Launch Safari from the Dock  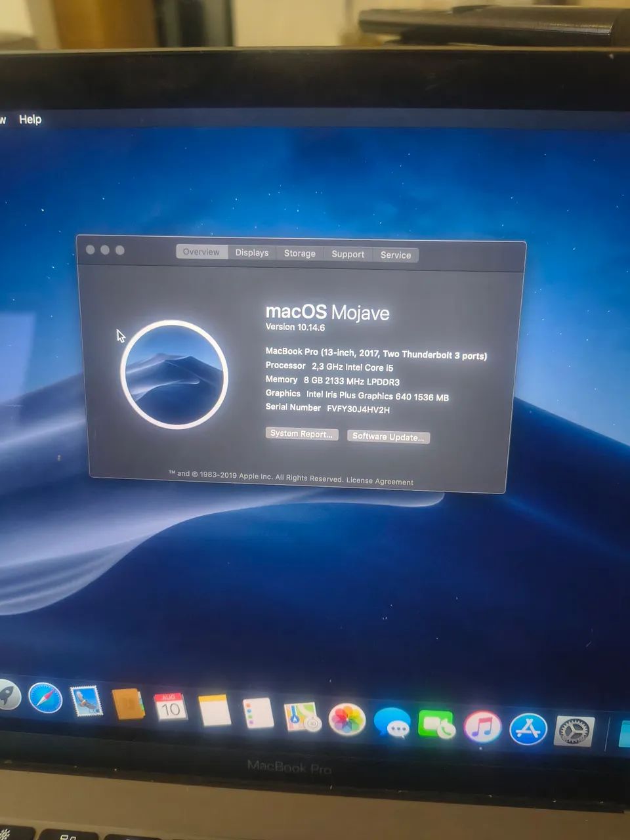45,699
